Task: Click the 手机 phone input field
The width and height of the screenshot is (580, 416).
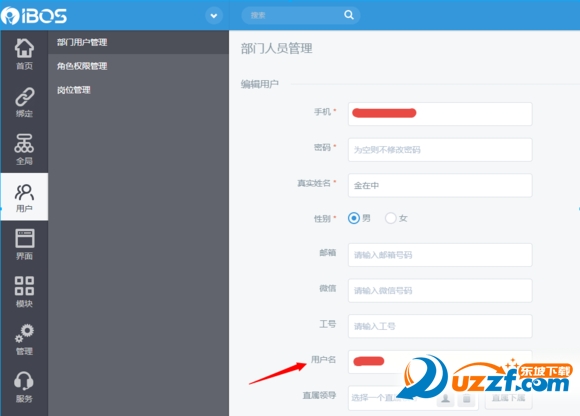Action: (x=440, y=114)
